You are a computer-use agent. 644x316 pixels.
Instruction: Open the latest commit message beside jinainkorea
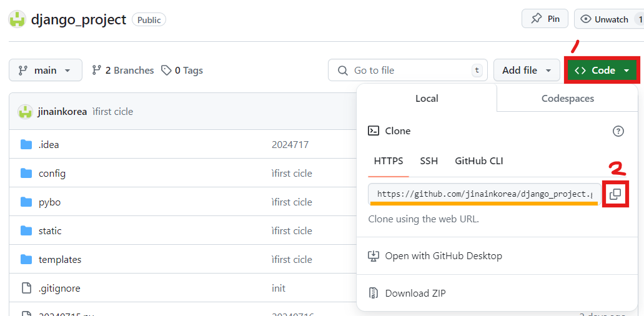[x=112, y=112]
